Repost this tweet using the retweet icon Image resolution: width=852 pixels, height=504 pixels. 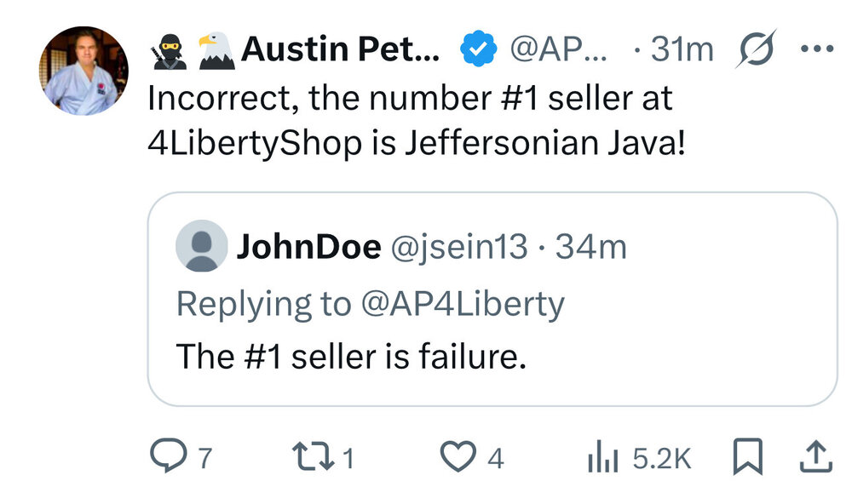click(x=314, y=459)
